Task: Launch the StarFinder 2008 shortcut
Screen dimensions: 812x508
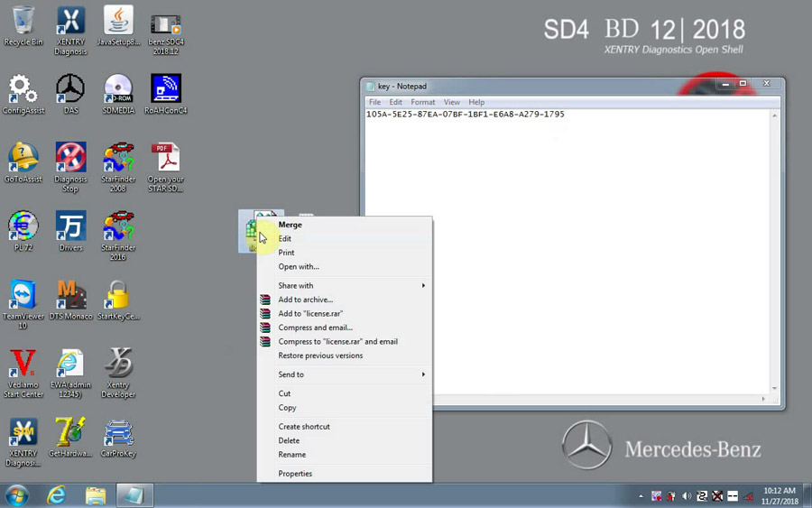Action: tap(118, 167)
